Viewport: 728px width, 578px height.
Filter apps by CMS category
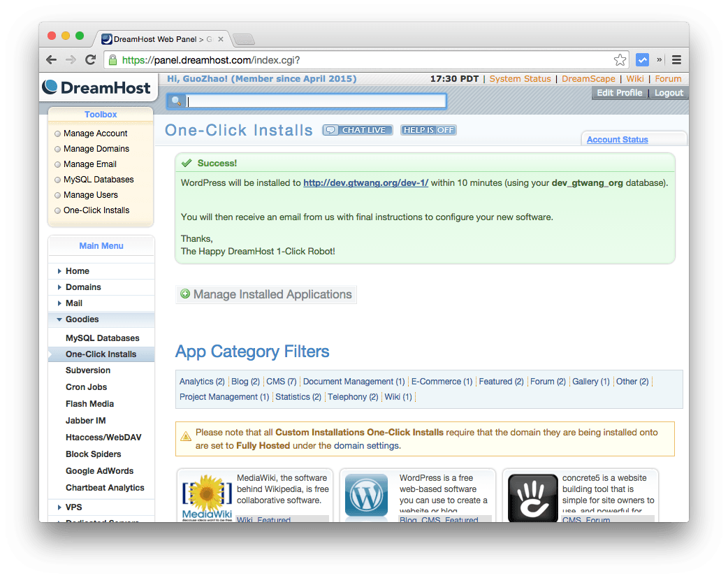point(281,382)
